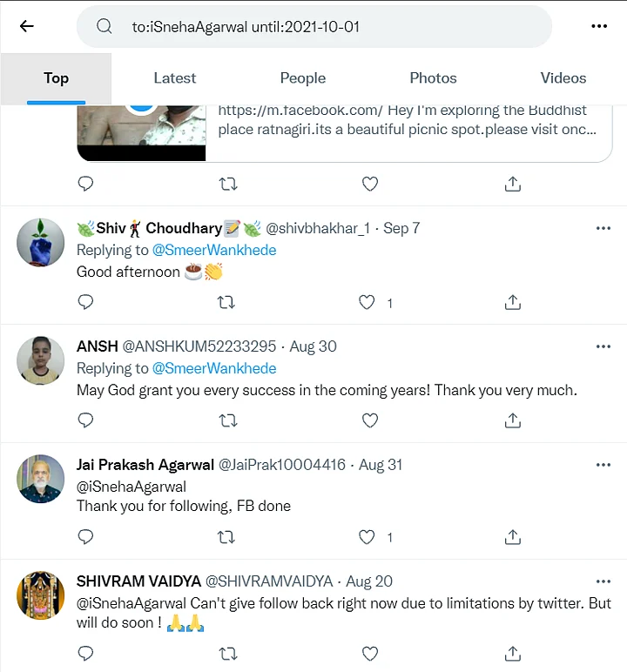Reply to SHIVRAM VAIDYA's tweet
The width and height of the screenshot is (627, 672).
(x=85, y=653)
